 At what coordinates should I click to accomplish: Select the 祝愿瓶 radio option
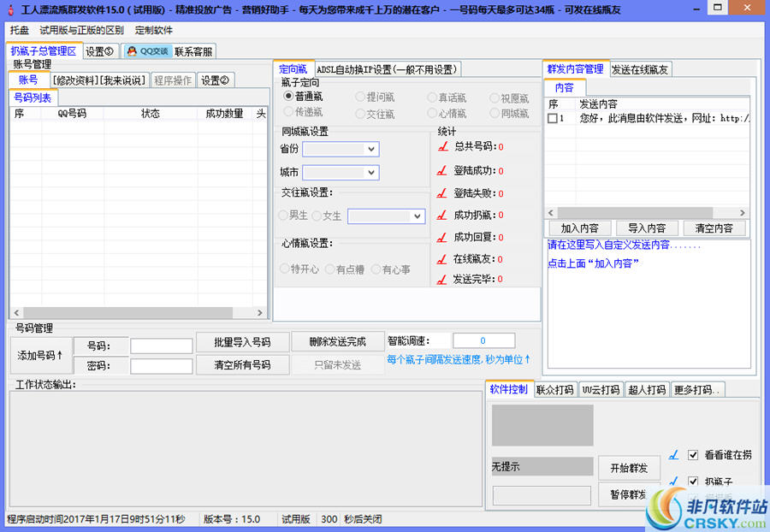494,98
